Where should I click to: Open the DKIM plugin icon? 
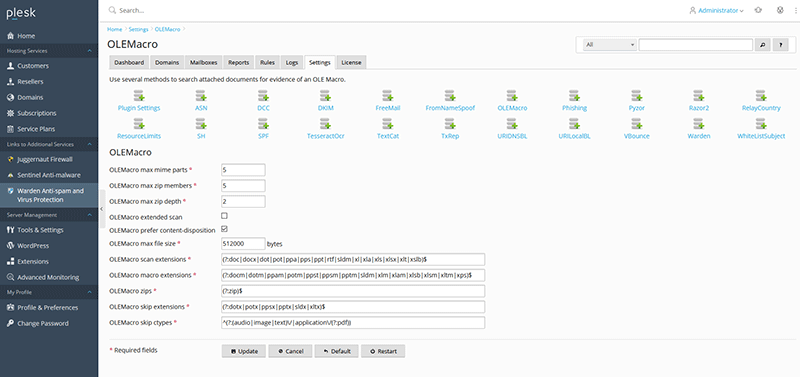point(326,95)
